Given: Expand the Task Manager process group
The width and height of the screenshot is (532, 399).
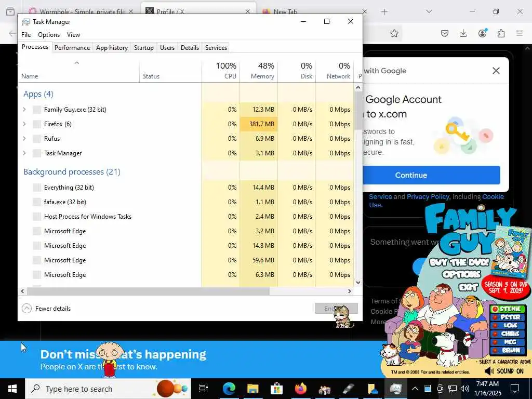Looking at the screenshot, I should pos(24,153).
